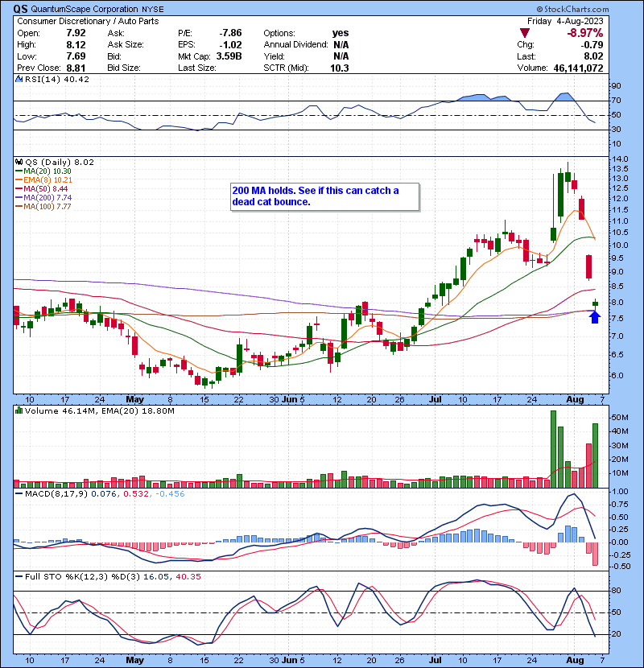644x668 pixels.
Task: Click the May label on the date axis
Action: pos(134,399)
